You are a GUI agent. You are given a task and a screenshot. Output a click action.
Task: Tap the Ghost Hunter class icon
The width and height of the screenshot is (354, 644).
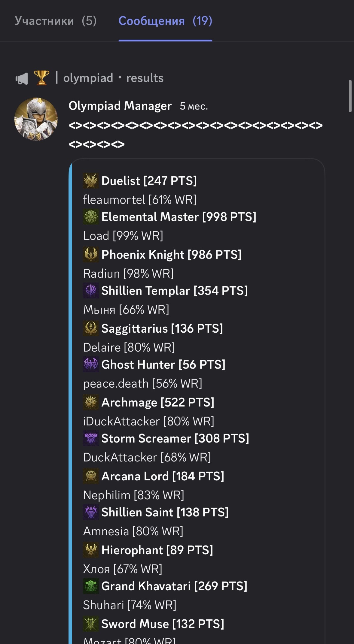coord(91,364)
